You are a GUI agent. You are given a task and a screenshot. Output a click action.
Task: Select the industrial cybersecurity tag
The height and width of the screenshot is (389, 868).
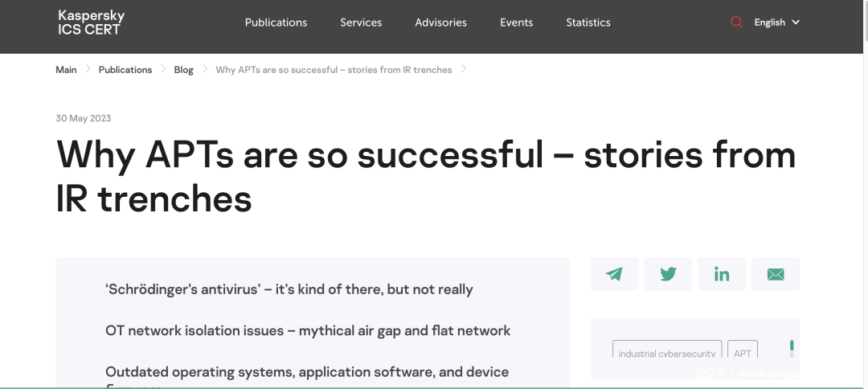pos(666,353)
